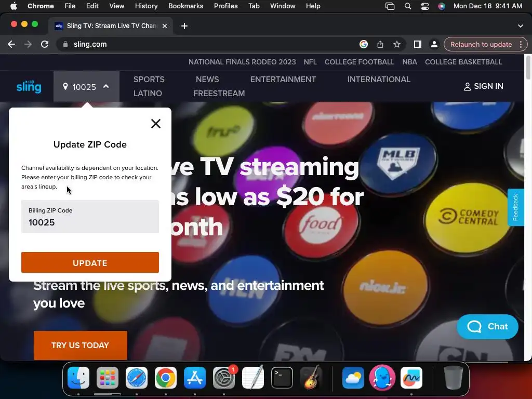
Task: Open the View menu
Action: tap(116, 6)
